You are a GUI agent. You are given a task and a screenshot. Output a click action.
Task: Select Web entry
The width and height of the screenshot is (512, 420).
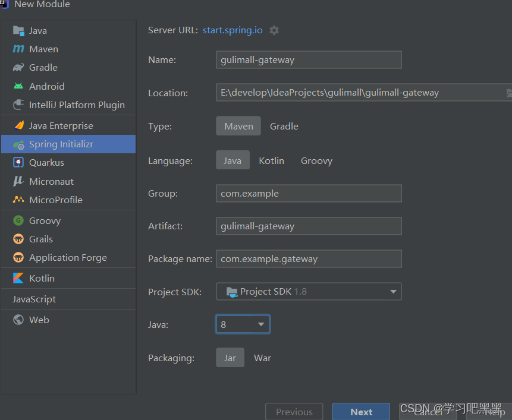click(68, 320)
